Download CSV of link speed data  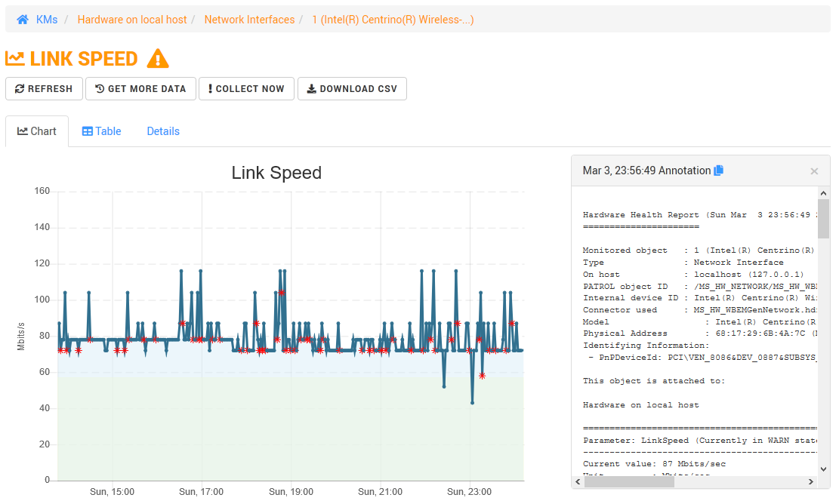point(352,88)
